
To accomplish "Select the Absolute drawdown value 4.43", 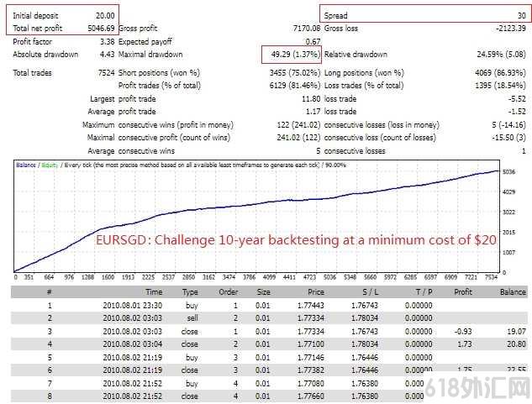I will pos(108,55).
